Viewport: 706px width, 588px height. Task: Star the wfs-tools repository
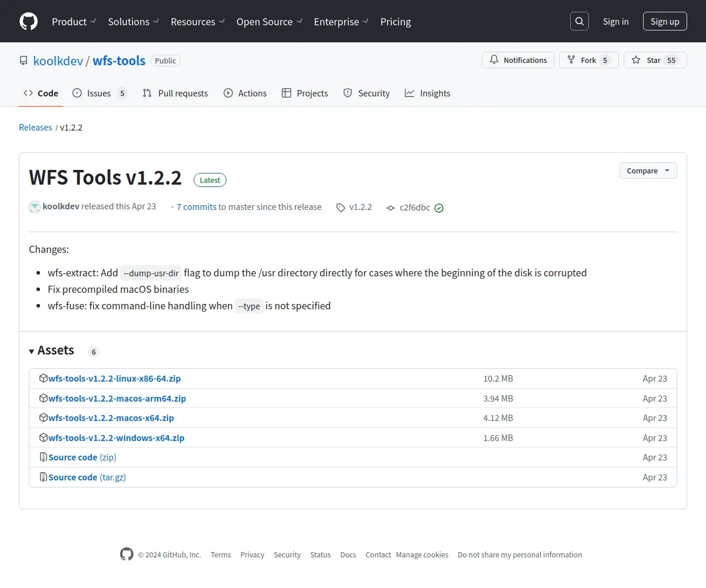[655, 60]
